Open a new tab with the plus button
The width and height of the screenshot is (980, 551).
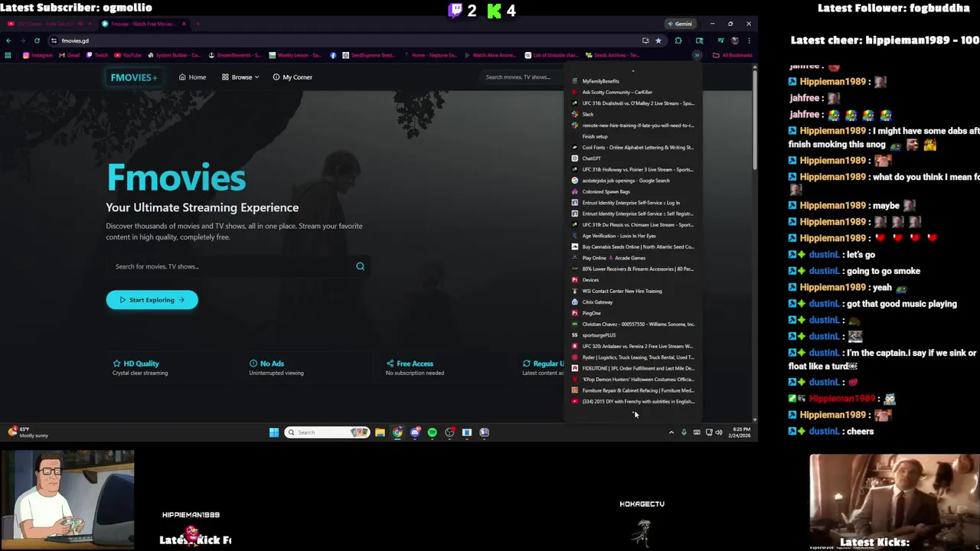tap(198, 24)
